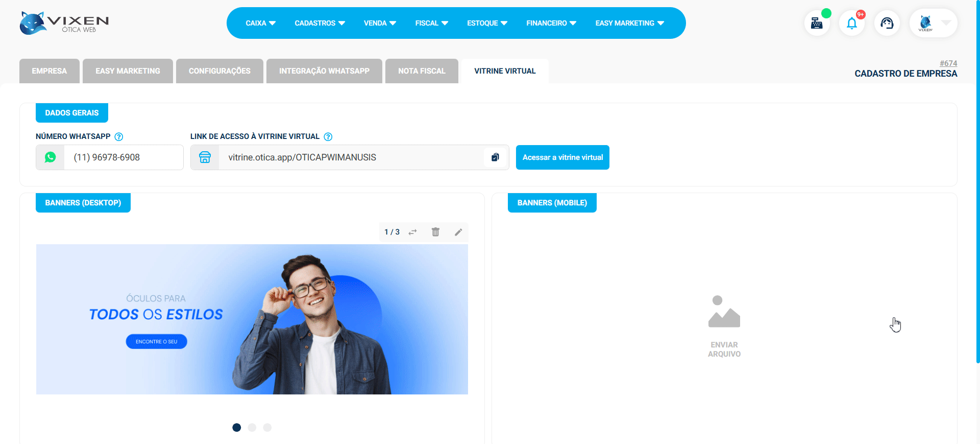The height and width of the screenshot is (444, 980).
Task: Delete the current desktop banner
Action: click(x=435, y=232)
